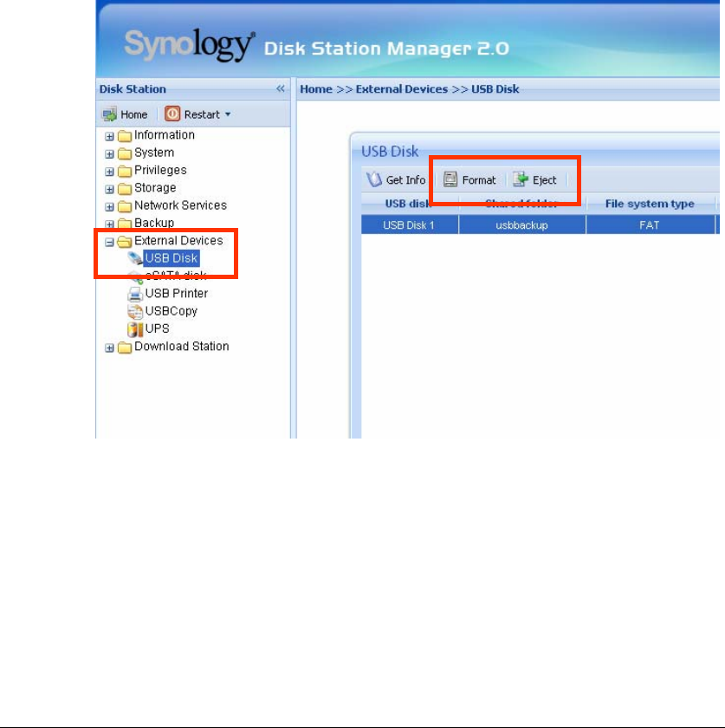Click the Download Station folder icon
725x728 pixels.
pos(125,348)
